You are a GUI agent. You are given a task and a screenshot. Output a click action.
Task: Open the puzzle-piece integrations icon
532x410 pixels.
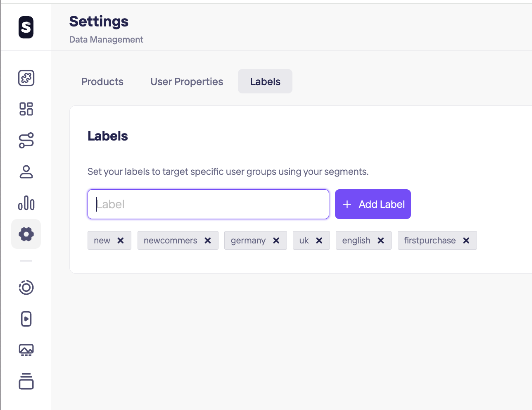point(26,78)
